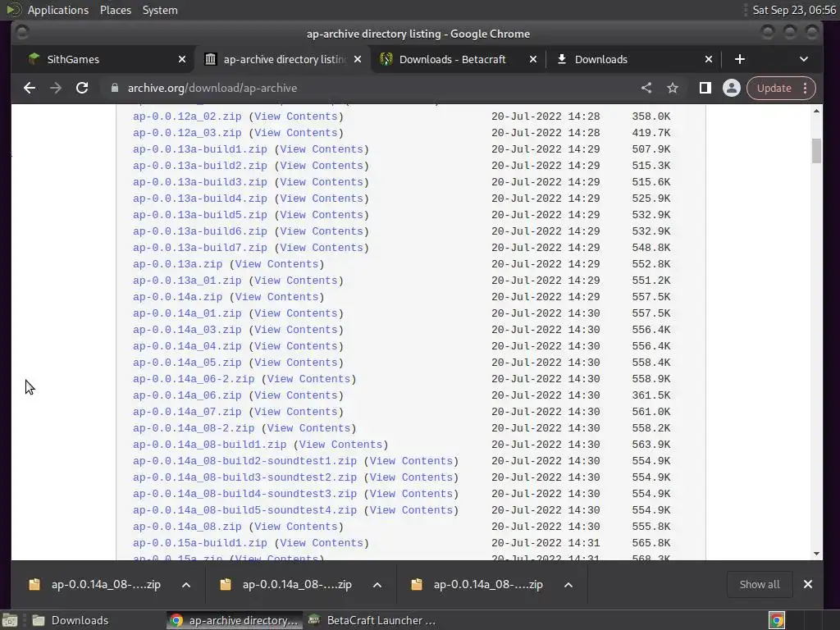Select ap-archive directory taskbar entry
This screenshot has height=630, width=840.
(235, 620)
